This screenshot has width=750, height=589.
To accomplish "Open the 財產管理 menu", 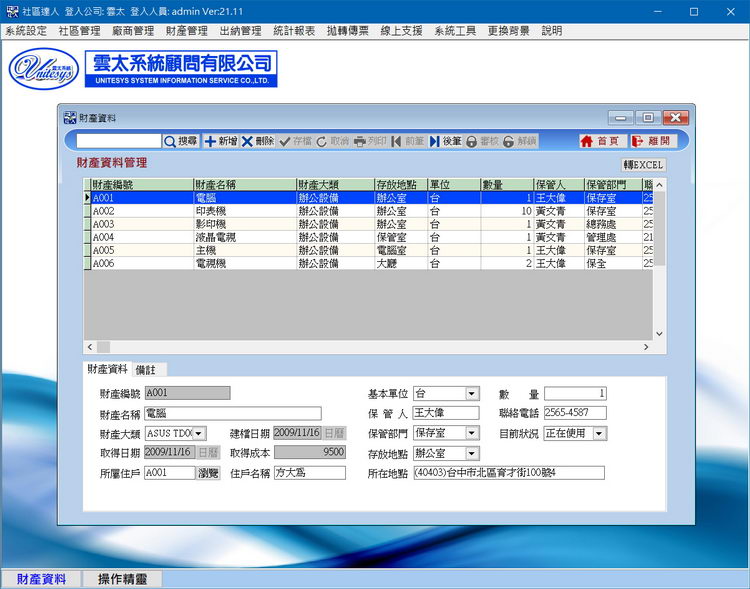I will click(187, 31).
